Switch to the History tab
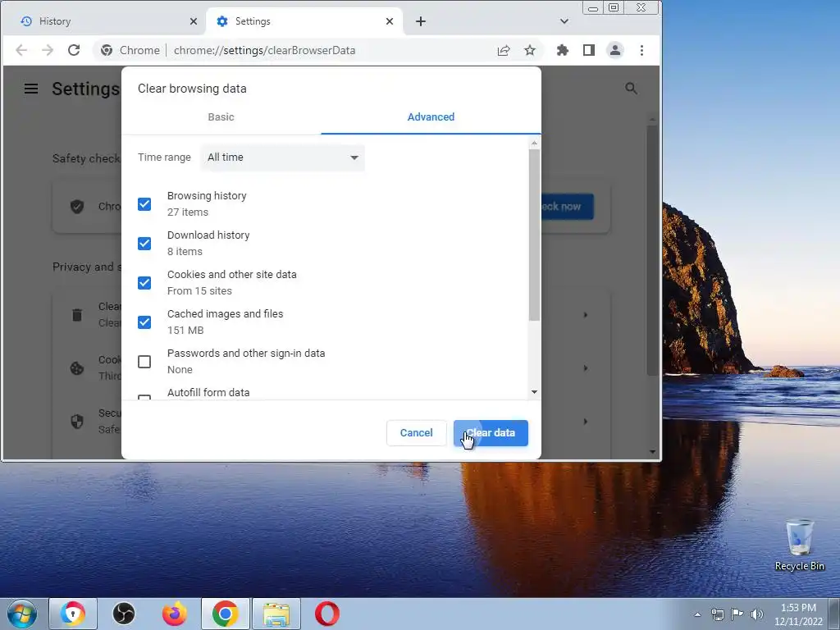The image size is (840, 630). click(x=104, y=21)
